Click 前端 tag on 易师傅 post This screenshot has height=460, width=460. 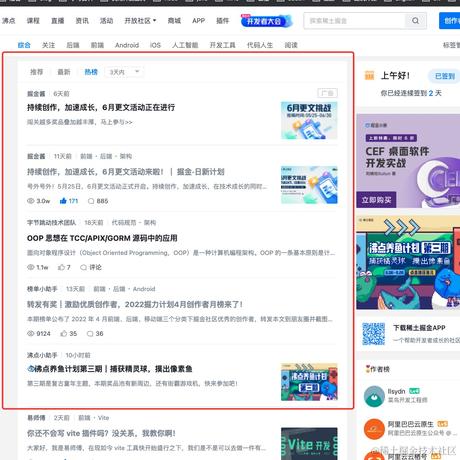point(84,418)
